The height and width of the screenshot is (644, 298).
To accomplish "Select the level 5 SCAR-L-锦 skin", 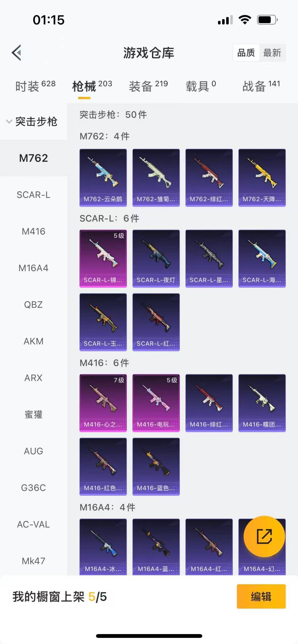I will [x=103, y=258].
